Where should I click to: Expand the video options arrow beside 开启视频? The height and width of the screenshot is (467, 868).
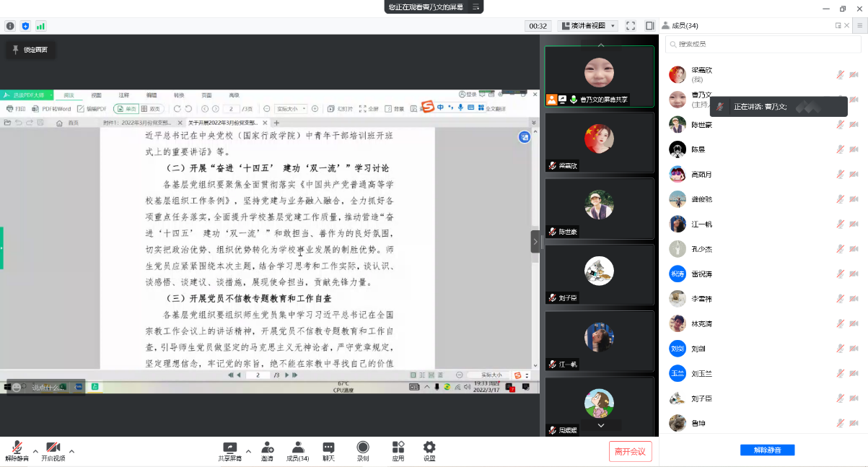[x=71, y=451]
